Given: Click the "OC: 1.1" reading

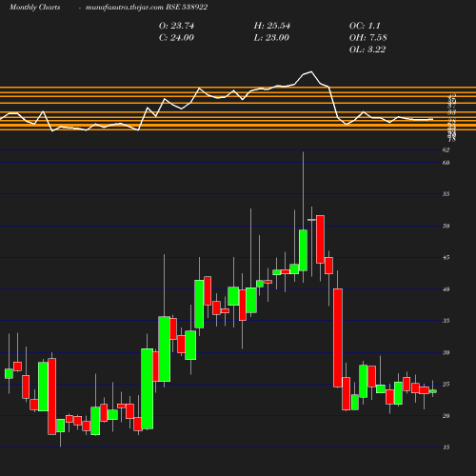Looking at the screenshot, I should pos(365,26).
